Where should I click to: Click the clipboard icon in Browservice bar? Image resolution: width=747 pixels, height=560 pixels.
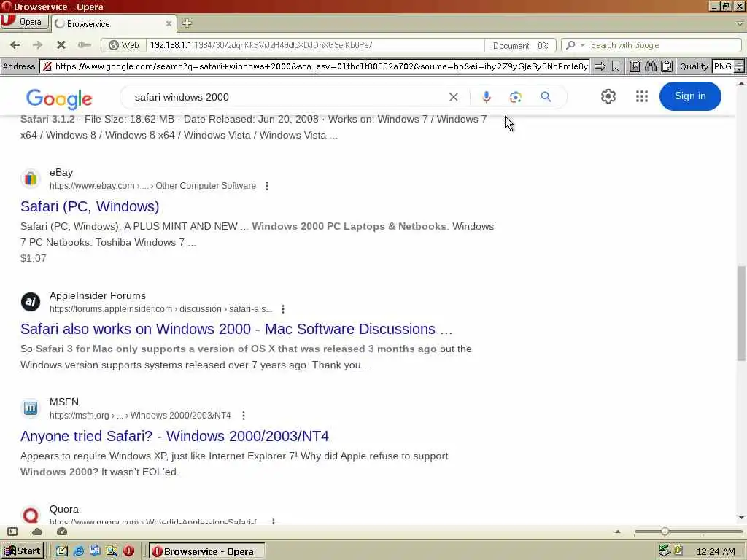point(667,66)
